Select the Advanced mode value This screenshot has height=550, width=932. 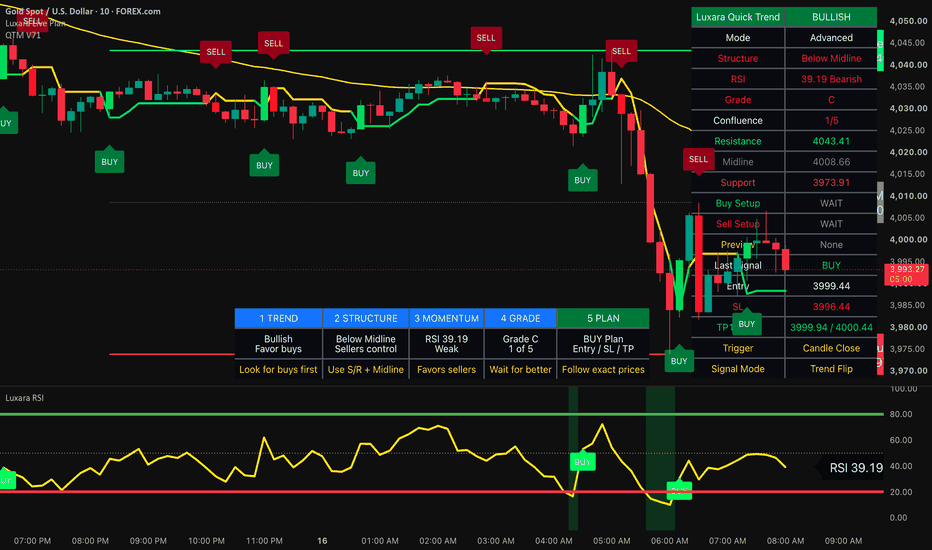(831, 37)
